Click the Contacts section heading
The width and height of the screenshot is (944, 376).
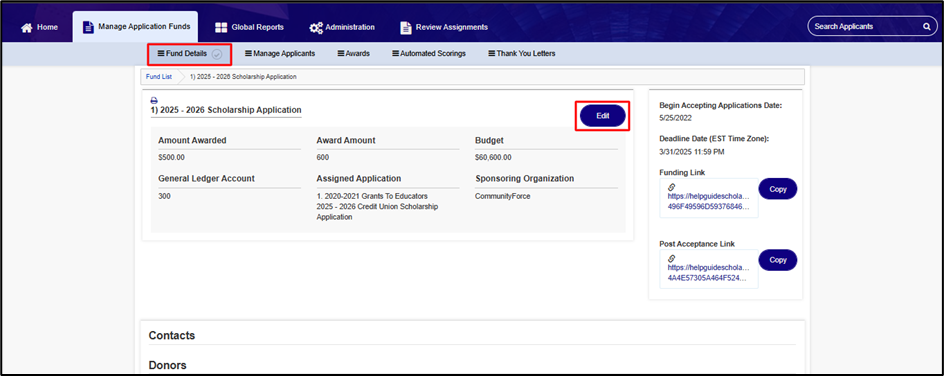click(172, 336)
